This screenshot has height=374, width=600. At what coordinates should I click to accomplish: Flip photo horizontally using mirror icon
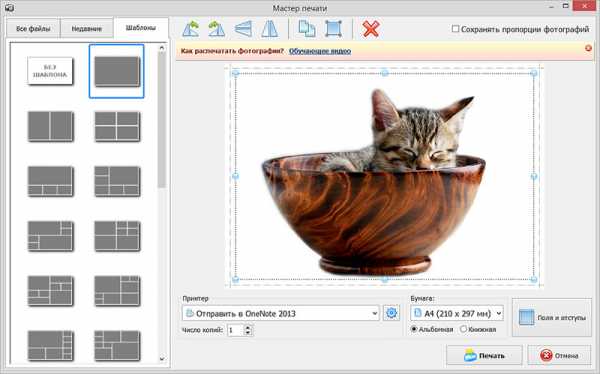269,29
